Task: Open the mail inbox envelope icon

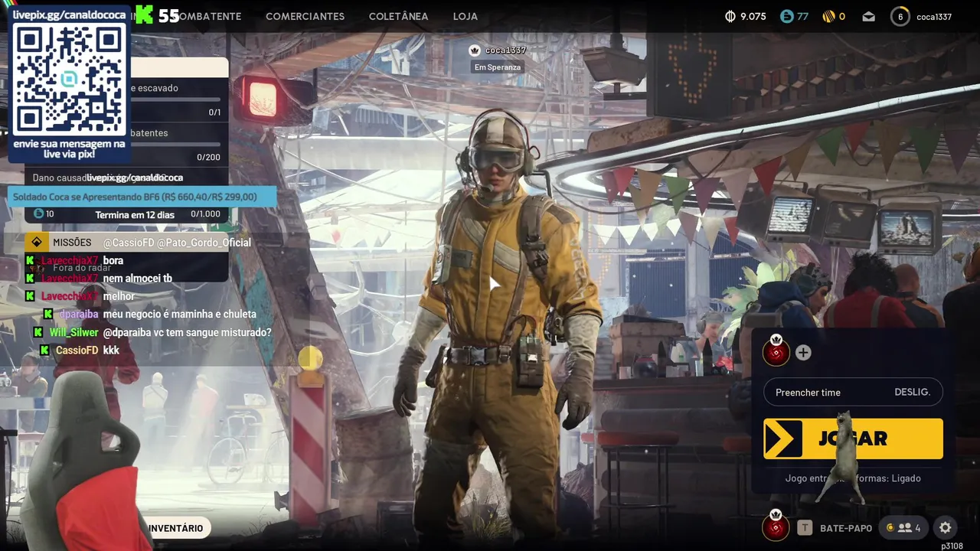Action: (868, 16)
